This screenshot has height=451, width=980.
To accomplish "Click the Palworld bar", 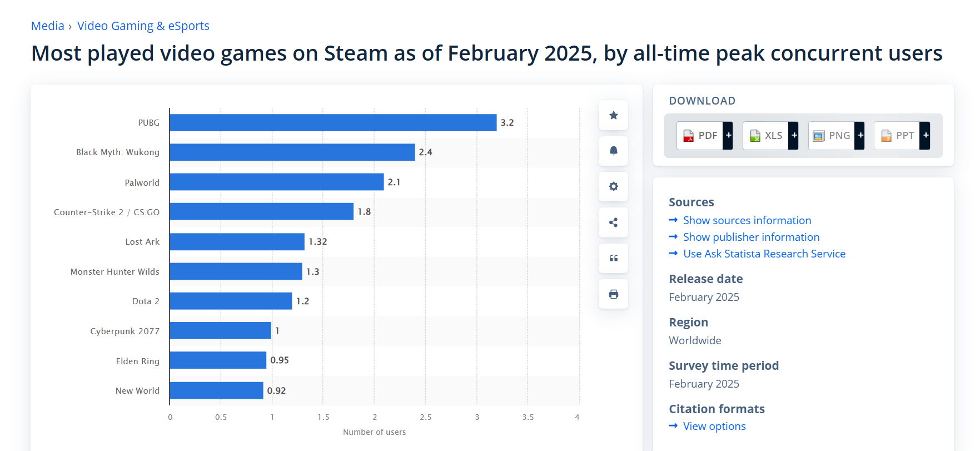I will (x=277, y=182).
